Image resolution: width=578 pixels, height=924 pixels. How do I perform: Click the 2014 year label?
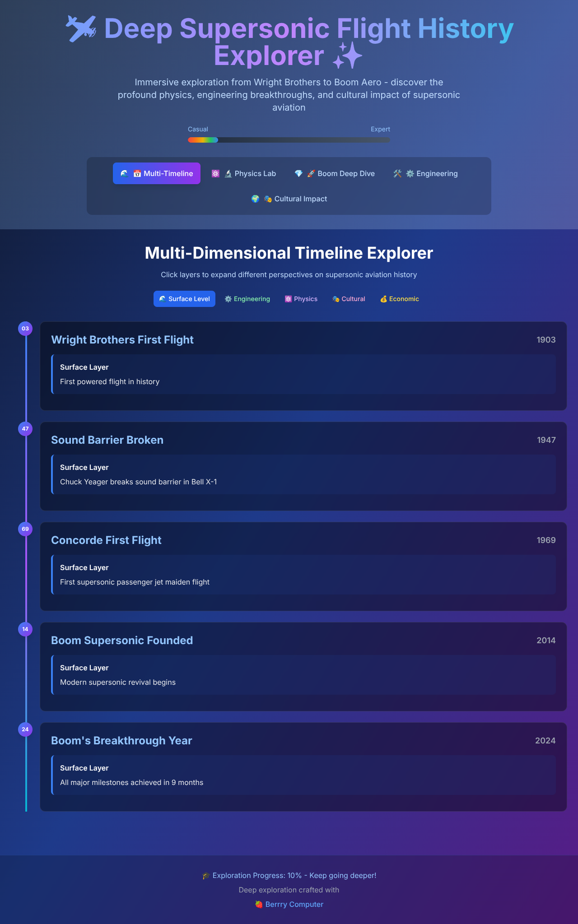tap(546, 640)
